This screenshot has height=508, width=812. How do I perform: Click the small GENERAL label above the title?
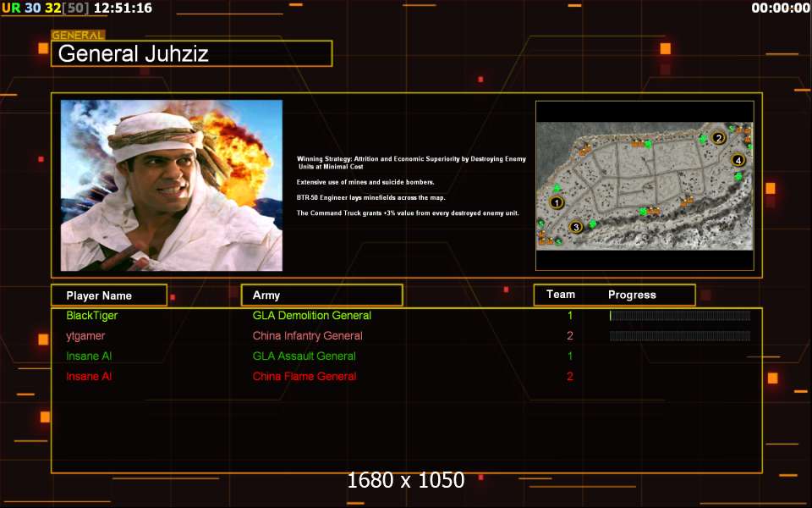click(78, 36)
